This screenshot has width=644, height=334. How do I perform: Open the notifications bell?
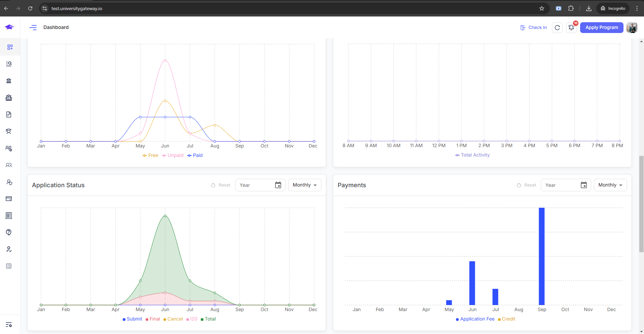pos(571,28)
